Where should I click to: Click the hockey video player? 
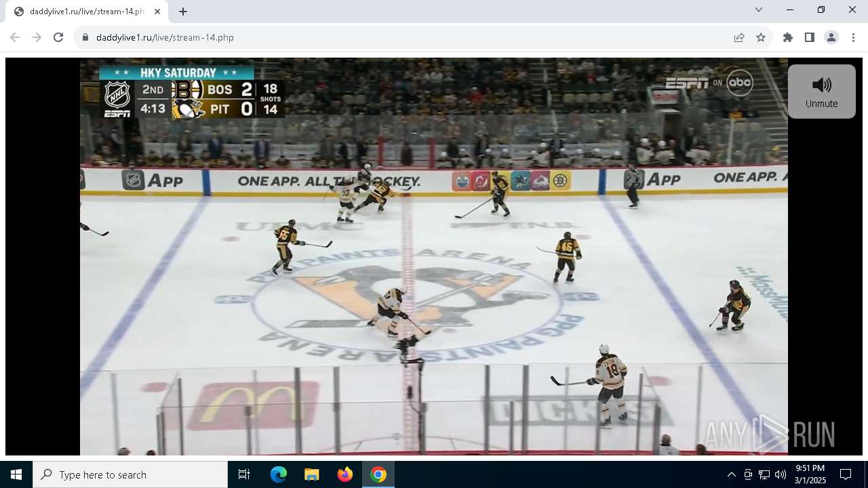(434, 256)
